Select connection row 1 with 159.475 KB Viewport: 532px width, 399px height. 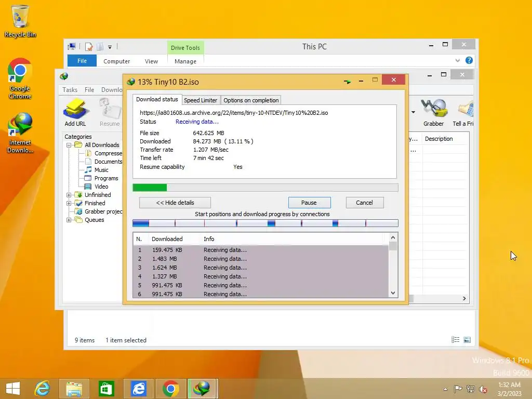click(261, 250)
